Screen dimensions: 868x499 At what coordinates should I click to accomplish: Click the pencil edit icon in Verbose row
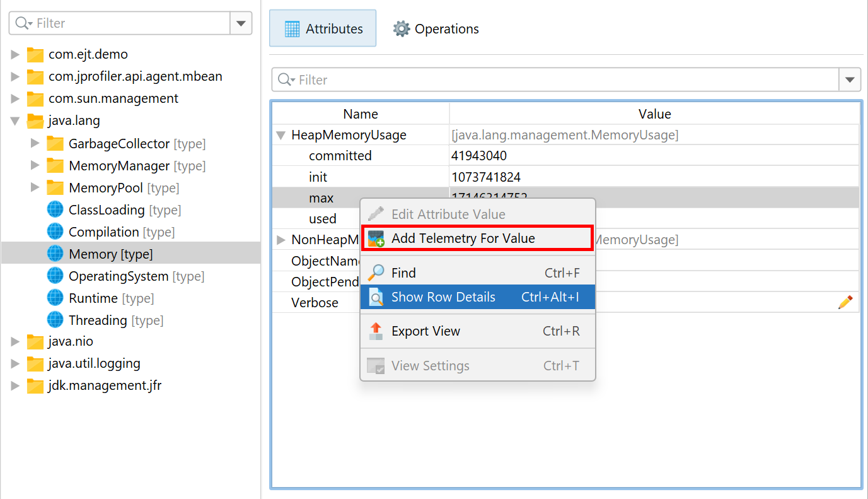pos(845,302)
